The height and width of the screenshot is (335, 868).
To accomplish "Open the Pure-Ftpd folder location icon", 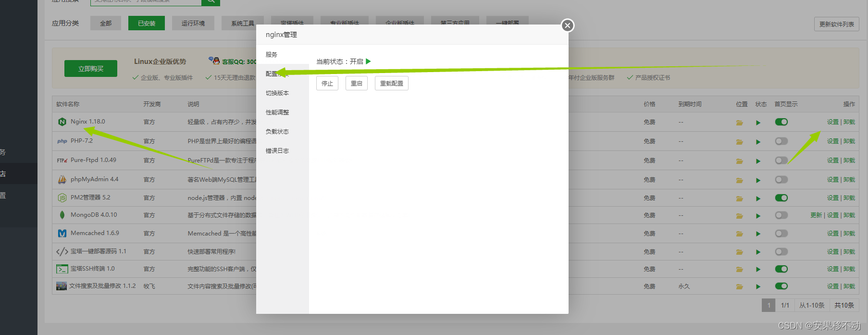I will pyautogui.click(x=740, y=161).
